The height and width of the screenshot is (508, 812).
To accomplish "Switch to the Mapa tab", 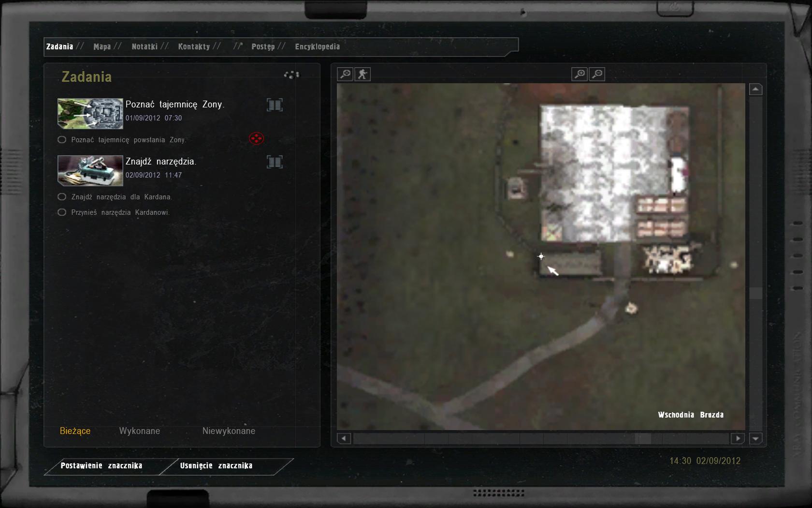I will [x=102, y=46].
